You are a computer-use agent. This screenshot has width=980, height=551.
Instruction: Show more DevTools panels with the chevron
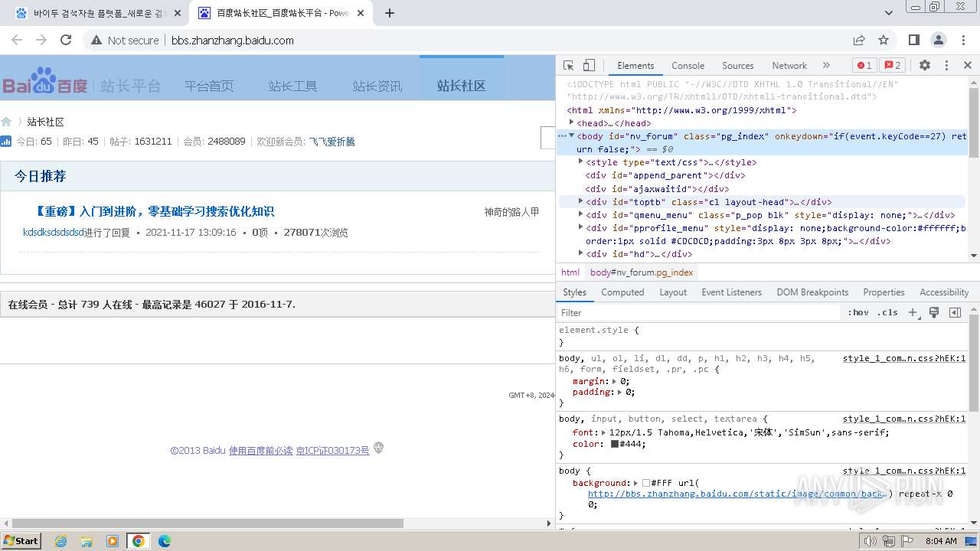click(826, 66)
